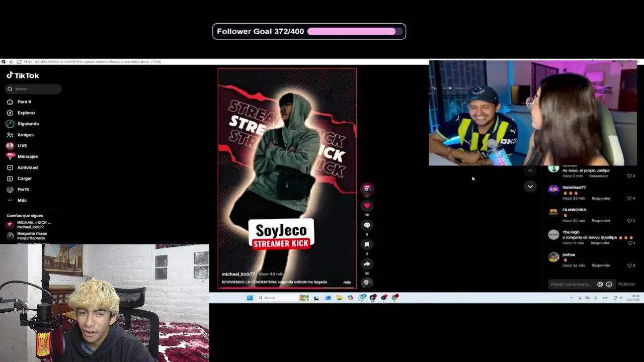The height and width of the screenshot is (362, 644).
Task: Open the Amigos page
Action: (20, 135)
